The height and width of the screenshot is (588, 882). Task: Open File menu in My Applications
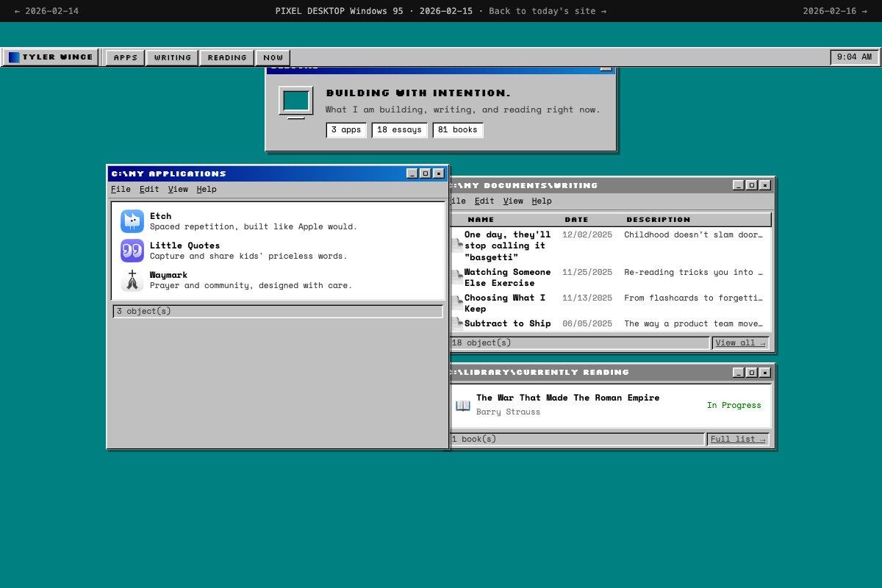(121, 189)
